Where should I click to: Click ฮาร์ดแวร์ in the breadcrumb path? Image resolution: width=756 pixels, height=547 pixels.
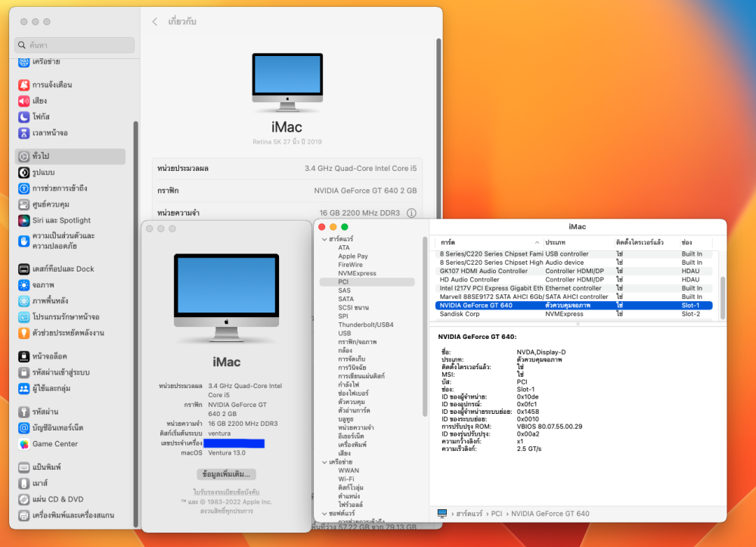click(x=469, y=514)
